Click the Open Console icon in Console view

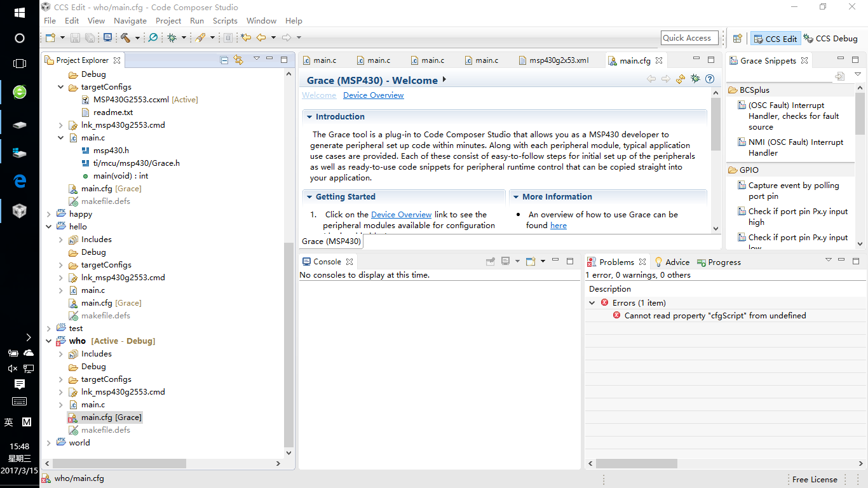[531, 261]
